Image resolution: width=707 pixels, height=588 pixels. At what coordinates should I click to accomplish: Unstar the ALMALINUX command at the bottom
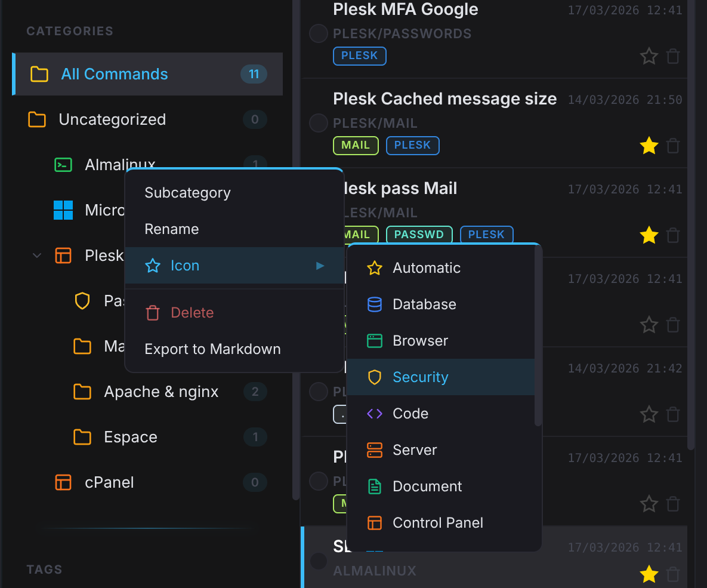coord(649,574)
